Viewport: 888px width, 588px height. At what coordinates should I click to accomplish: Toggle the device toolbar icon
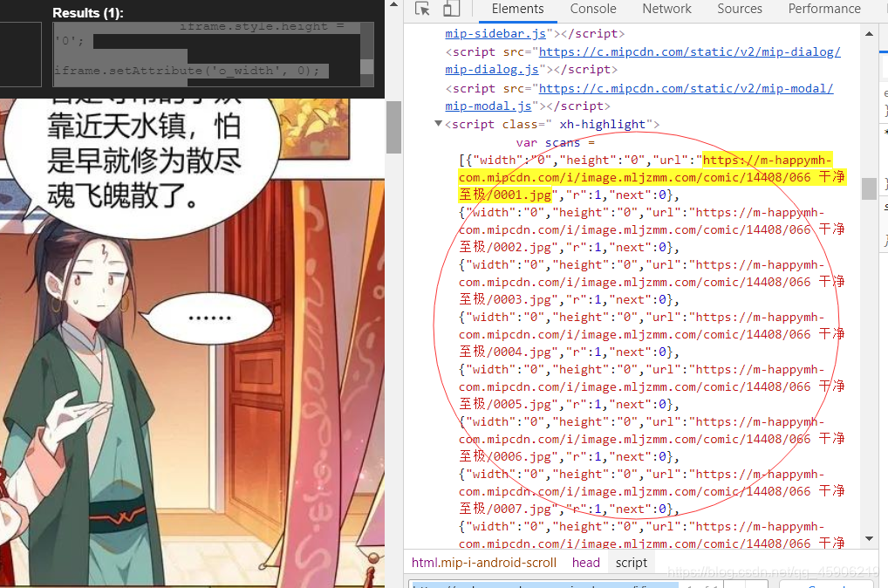coord(451,9)
